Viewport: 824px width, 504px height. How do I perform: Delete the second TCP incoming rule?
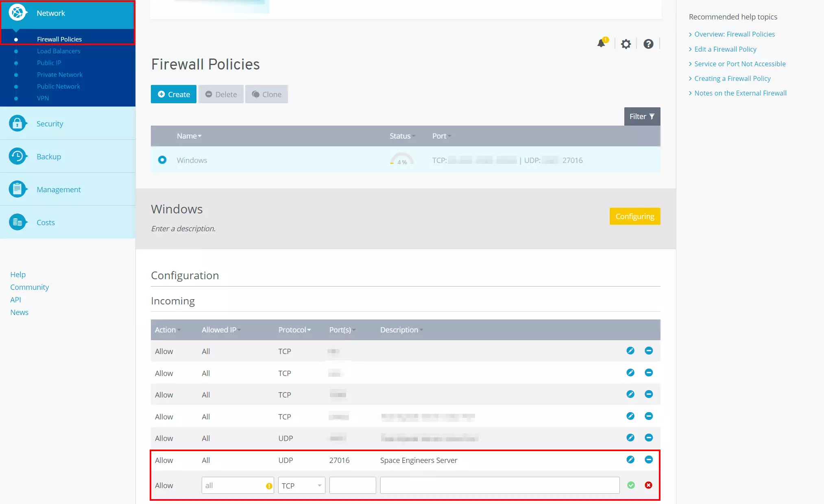click(x=649, y=372)
